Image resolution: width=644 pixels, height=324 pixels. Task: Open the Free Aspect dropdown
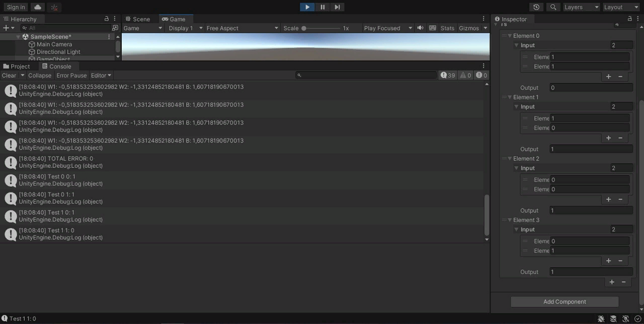pos(243,28)
